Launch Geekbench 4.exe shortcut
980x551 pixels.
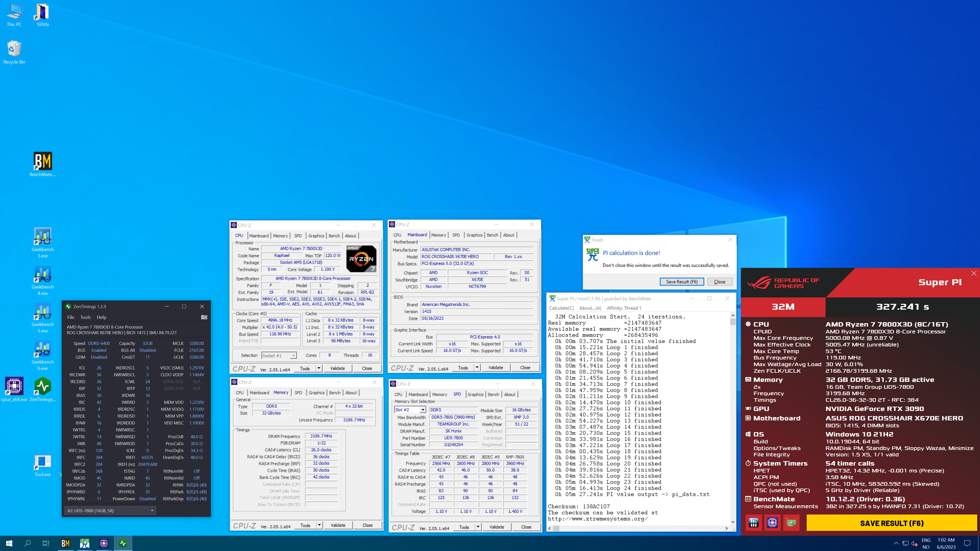pyautogui.click(x=43, y=280)
